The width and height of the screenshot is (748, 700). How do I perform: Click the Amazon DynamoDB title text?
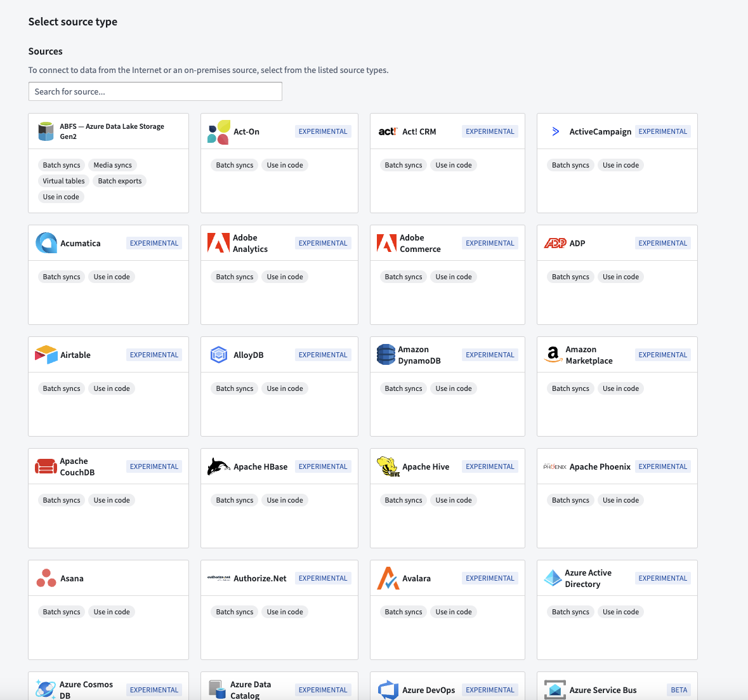(419, 355)
